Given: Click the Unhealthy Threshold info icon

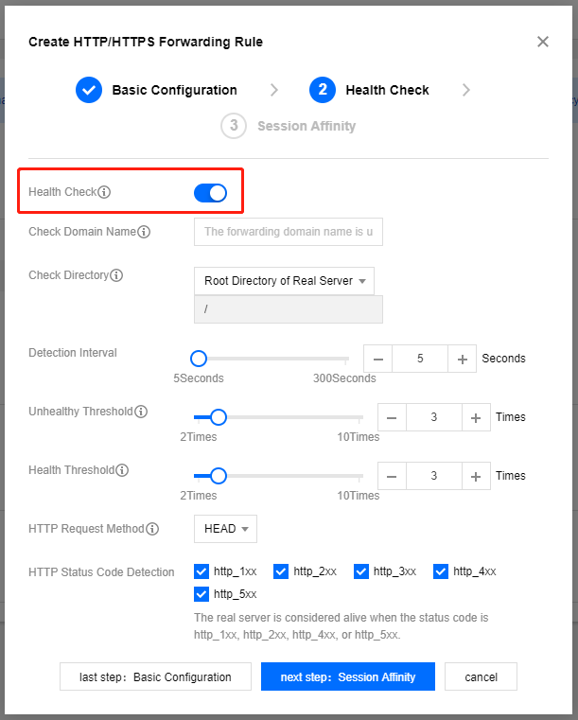Looking at the screenshot, I should click(x=141, y=411).
